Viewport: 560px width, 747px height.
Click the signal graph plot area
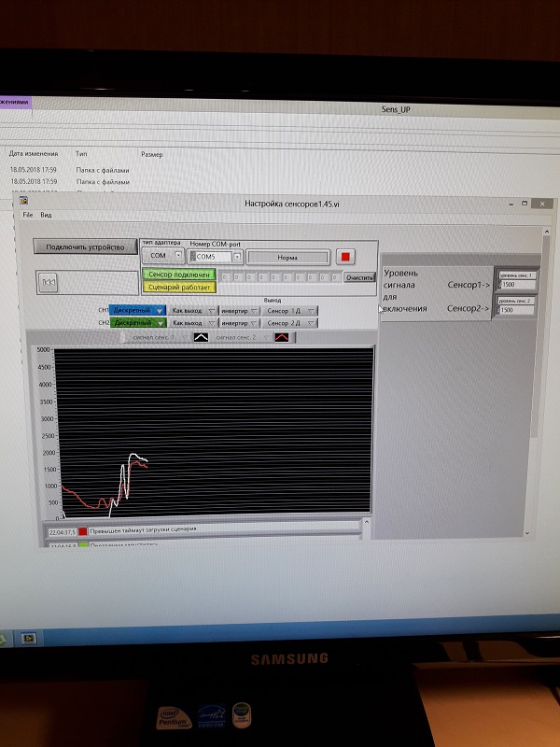pyautogui.click(x=213, y=431)
